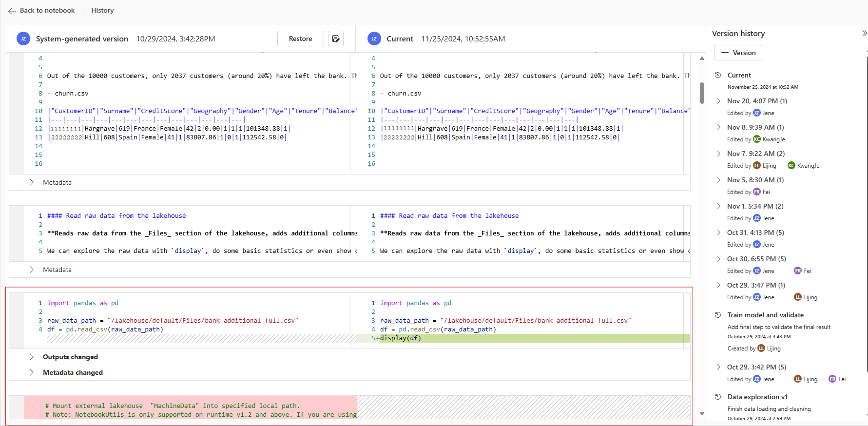
Task: Click the save-as-copy icon beside Restore
Action: coord(335,39)
